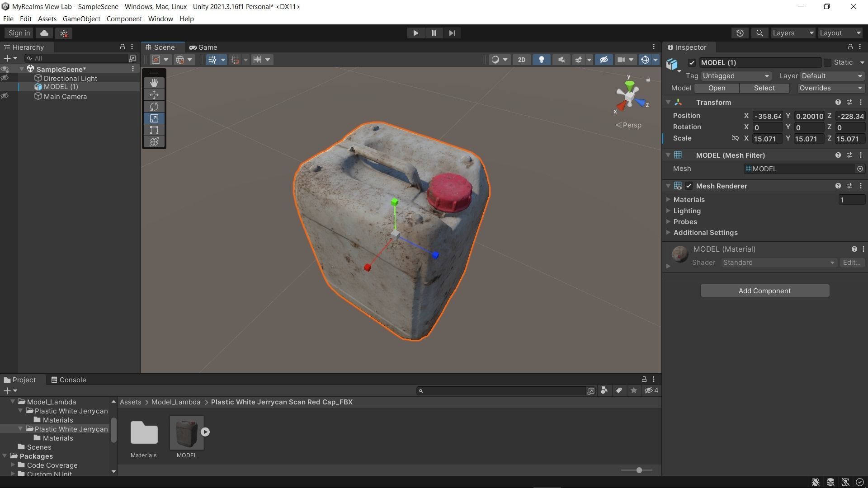Disable the Mesh Renderer component checkbox
Viewport: 868px width, 488px height.
689,186
